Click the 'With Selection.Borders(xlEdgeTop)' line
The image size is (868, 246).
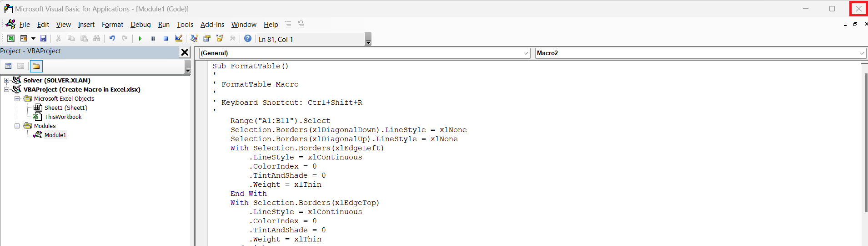click(305, 203)
